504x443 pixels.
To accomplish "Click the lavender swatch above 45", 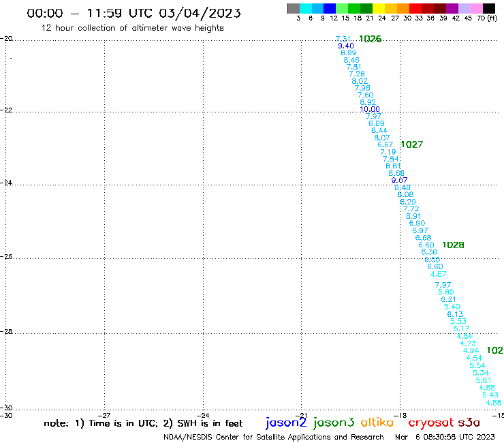I will pos(464,8).
